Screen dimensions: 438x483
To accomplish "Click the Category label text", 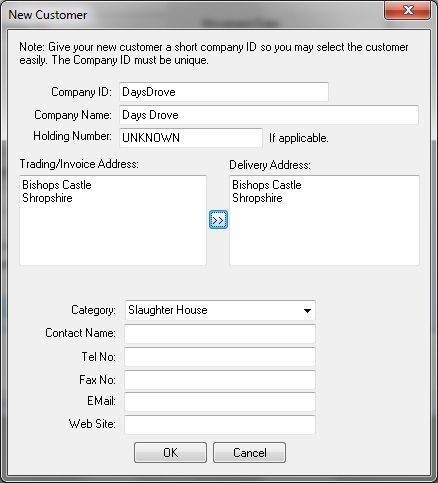I will pyautogui.click(x=93, y=310).
